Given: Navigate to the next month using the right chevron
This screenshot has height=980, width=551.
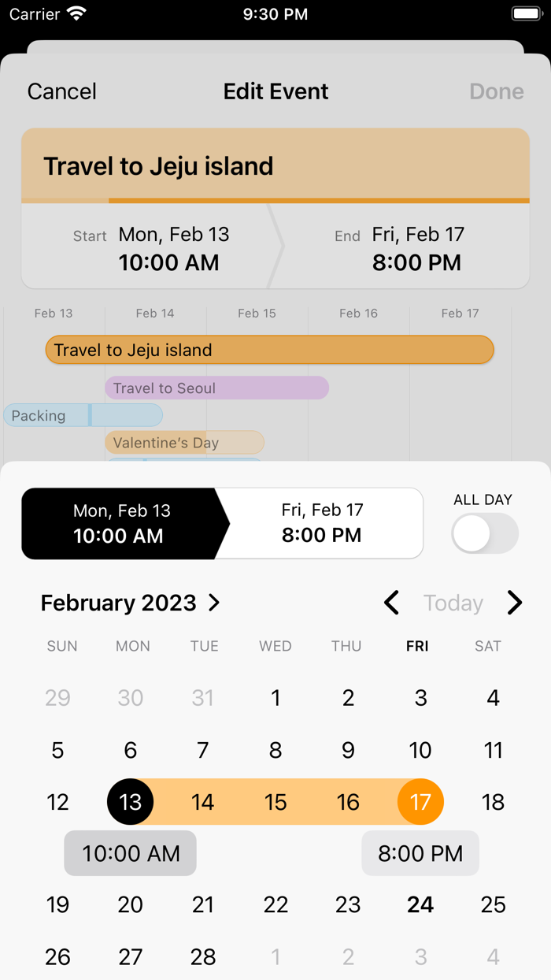Looking at the screenshot, I should tap(515, 603).
